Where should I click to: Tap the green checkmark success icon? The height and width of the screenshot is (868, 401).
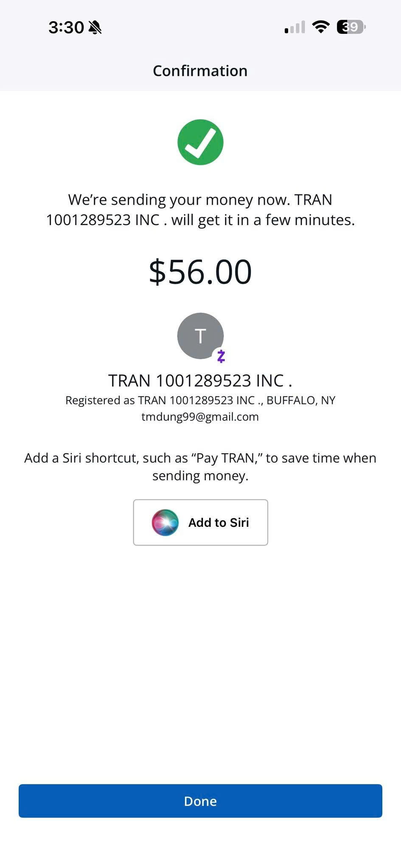[200, 142]
